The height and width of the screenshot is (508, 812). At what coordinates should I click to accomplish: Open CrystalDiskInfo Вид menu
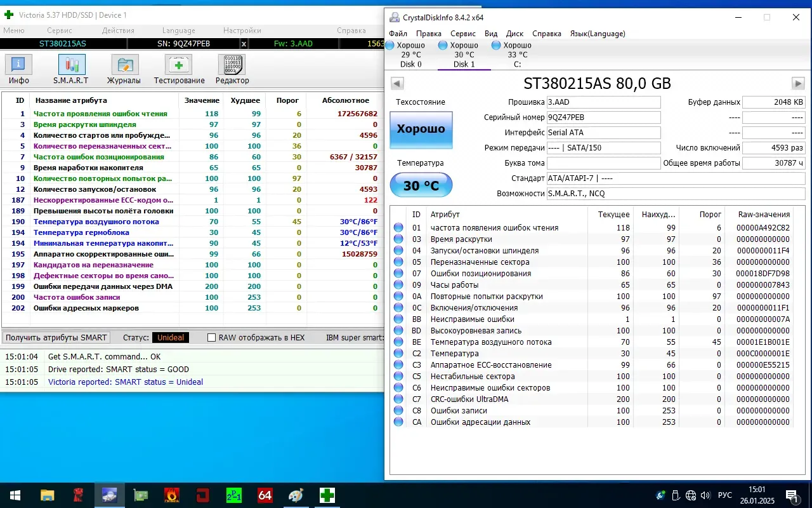491,34
